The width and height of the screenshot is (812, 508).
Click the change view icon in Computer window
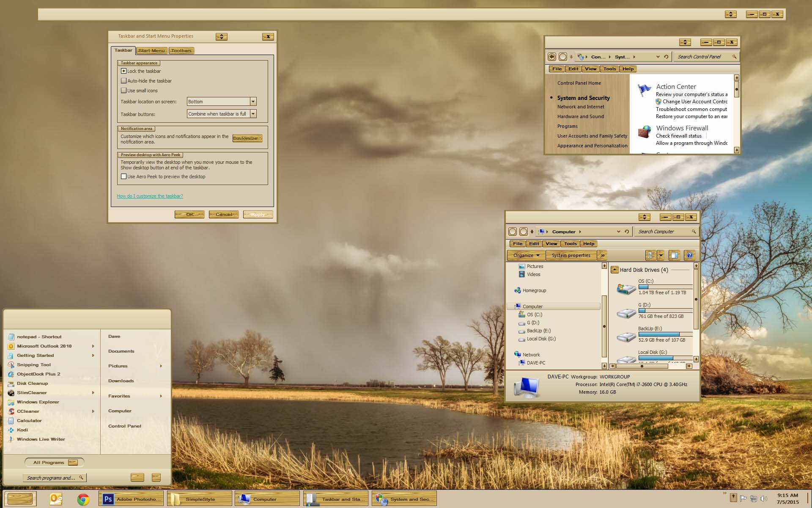[x=651, y=255]
